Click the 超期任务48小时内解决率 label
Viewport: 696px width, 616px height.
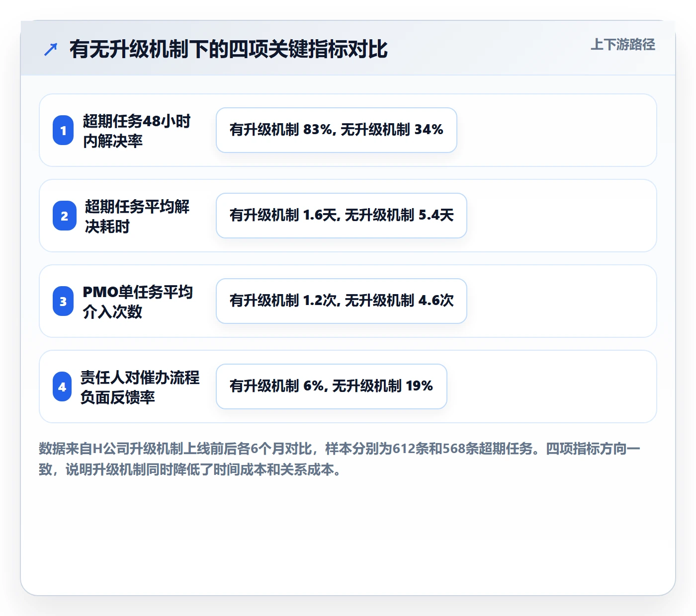point(137,131)
